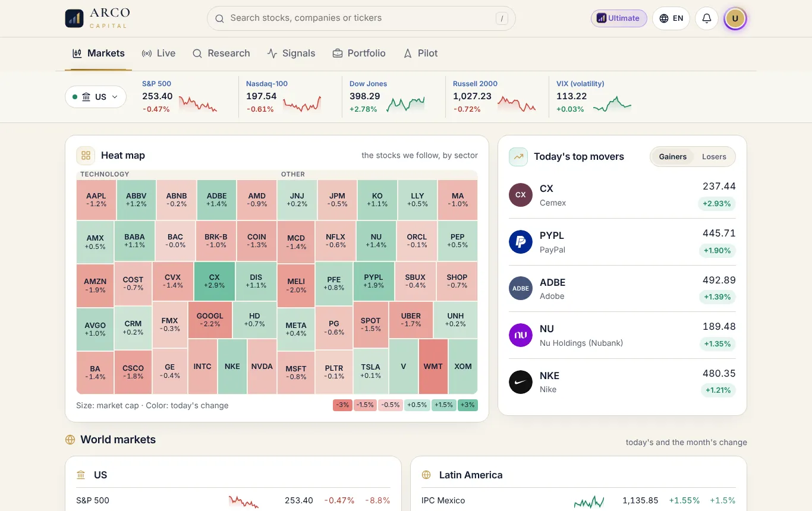Click the Nike swoosh logo
812x511 pixels.
(520, 382)
